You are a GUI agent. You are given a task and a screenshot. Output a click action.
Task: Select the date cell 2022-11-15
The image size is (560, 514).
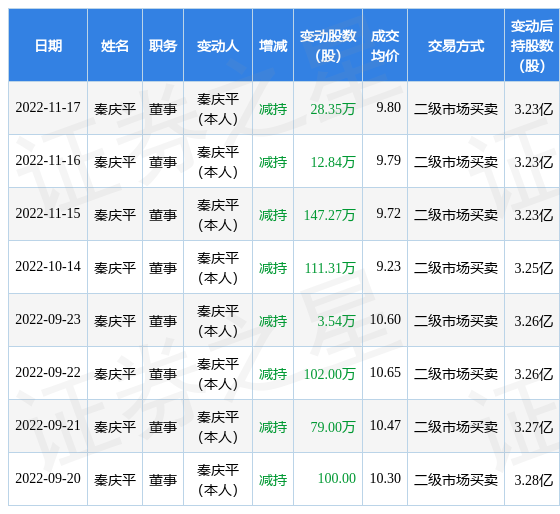click(x=48, y=213)
